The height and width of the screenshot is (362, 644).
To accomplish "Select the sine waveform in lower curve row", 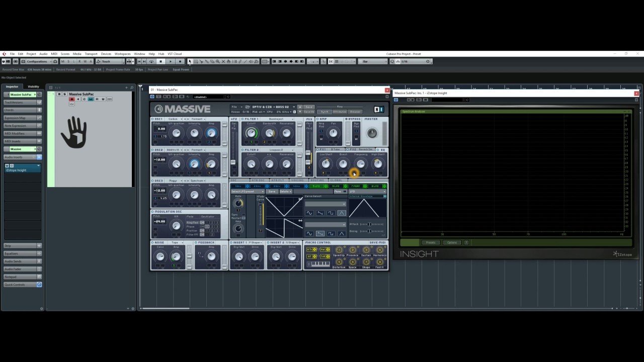I will (x=309, y=233).
